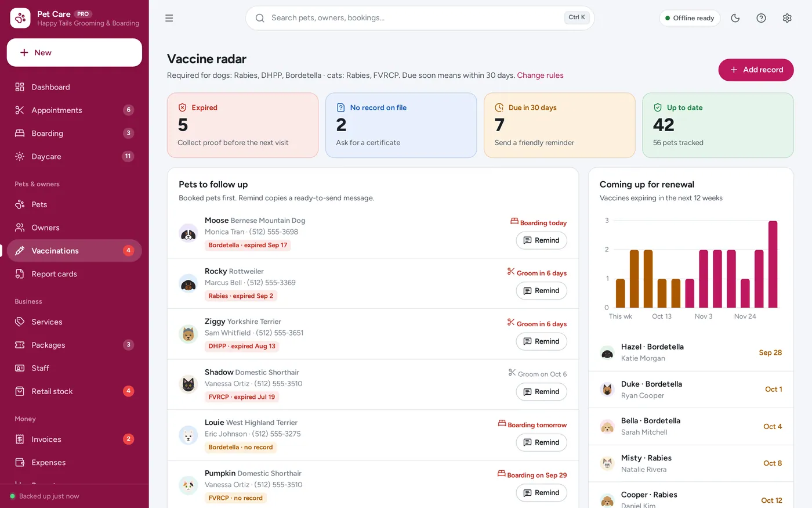Image resolution: width=812 pixels, height=508 pixels.
Task: Click the tallest bar in the renewal chart
Action: 773,264
